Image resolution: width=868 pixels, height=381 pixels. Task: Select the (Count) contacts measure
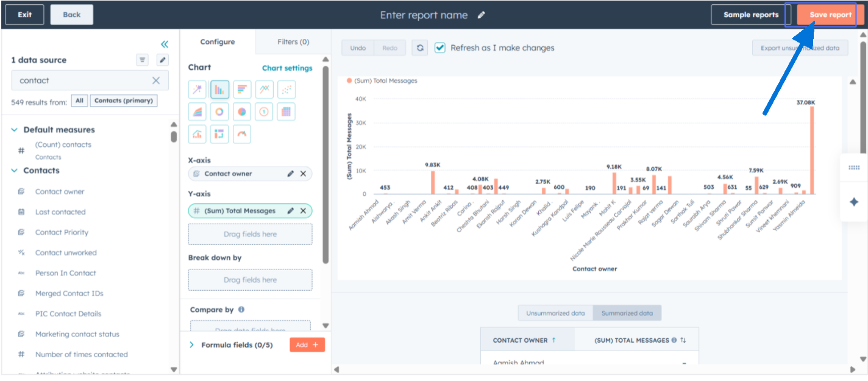(x=63, y=145)
